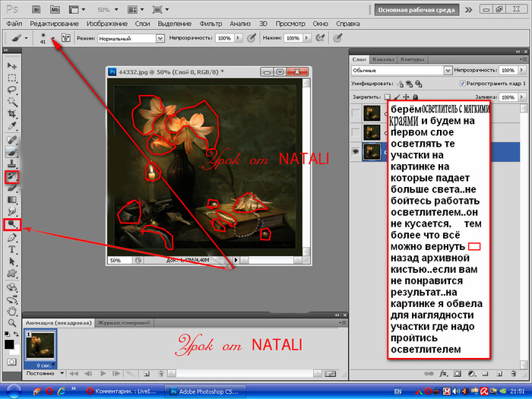Toggle the 'Распространить кадр 1' checkbox
This screenshot has height=399, width=532.
(x=462, y=84)
